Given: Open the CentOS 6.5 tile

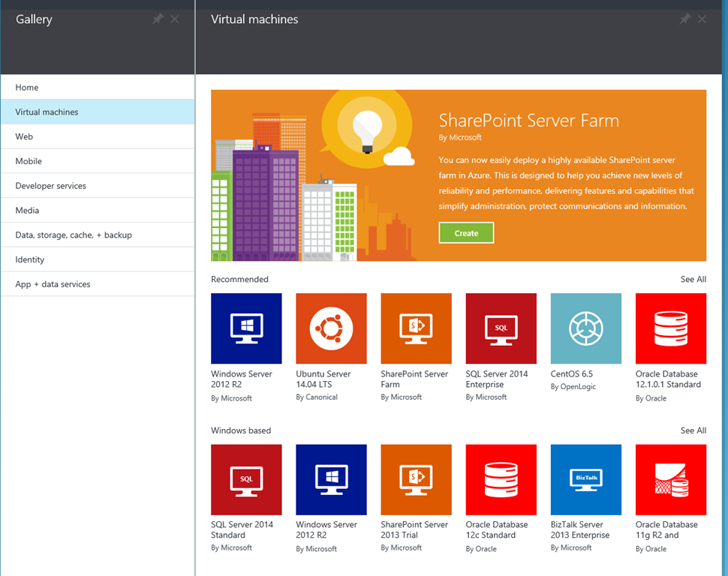Looking at the screenshot, I should coord(585,328).
